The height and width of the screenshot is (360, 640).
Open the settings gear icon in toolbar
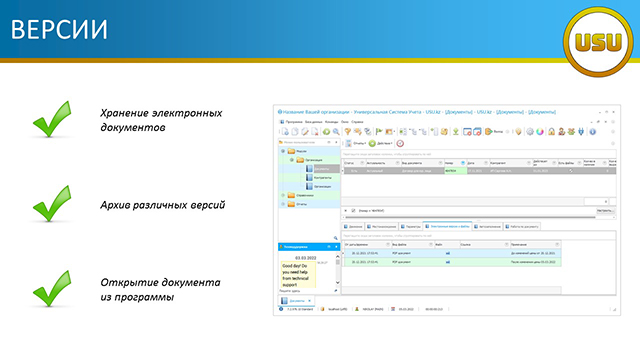click(530, 131)
